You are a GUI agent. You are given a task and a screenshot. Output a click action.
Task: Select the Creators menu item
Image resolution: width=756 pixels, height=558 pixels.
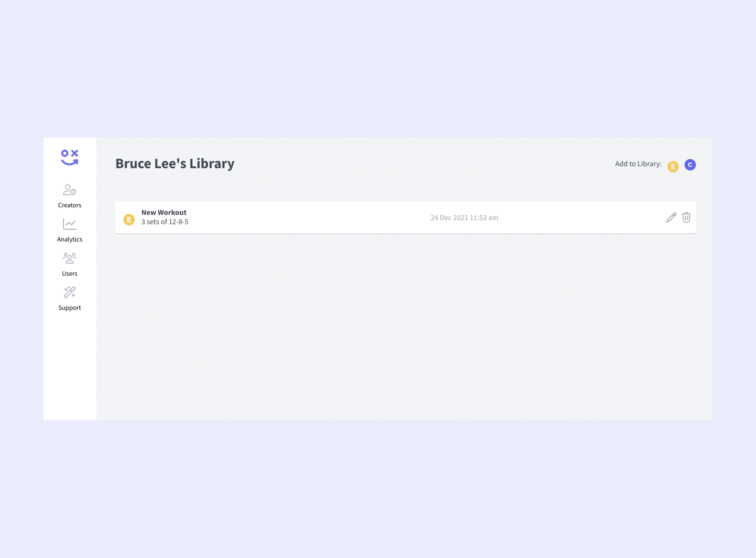click(x=69, y=195)
